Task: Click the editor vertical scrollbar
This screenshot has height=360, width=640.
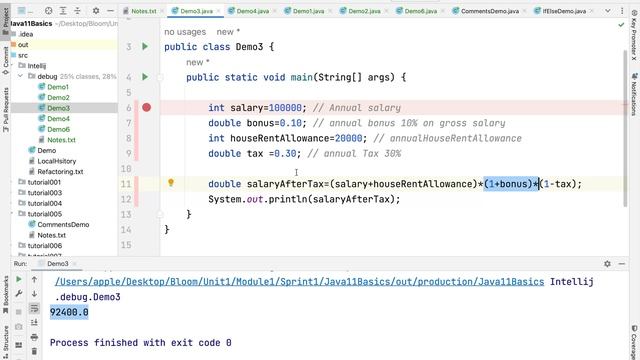Action: point(625,129)
